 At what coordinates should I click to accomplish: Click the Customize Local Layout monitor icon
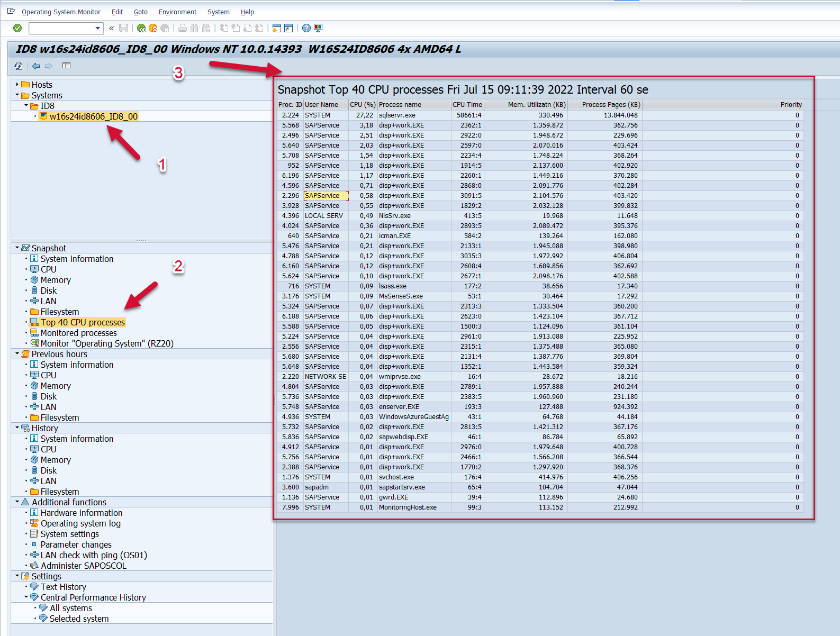[x=318, y=28]
